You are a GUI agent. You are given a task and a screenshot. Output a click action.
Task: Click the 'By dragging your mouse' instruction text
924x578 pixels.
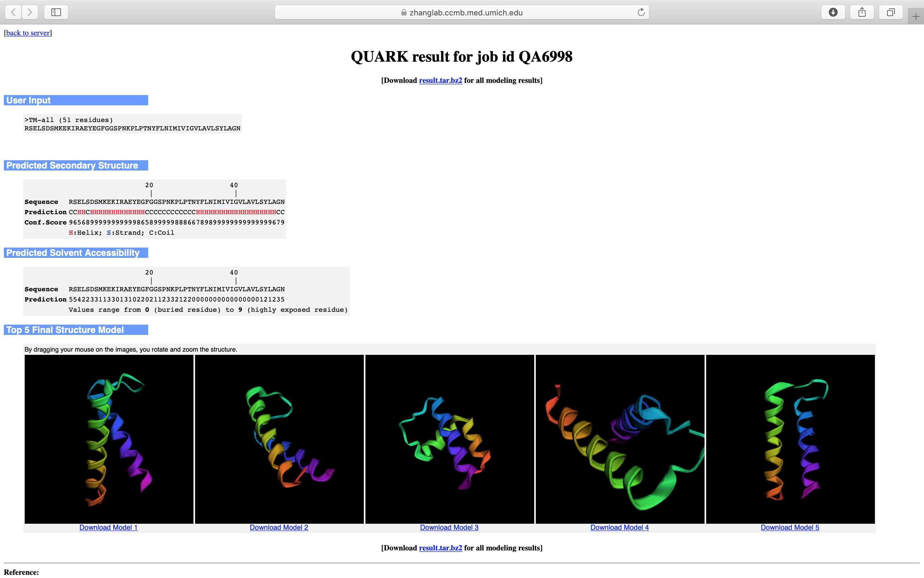pos(131,349)
